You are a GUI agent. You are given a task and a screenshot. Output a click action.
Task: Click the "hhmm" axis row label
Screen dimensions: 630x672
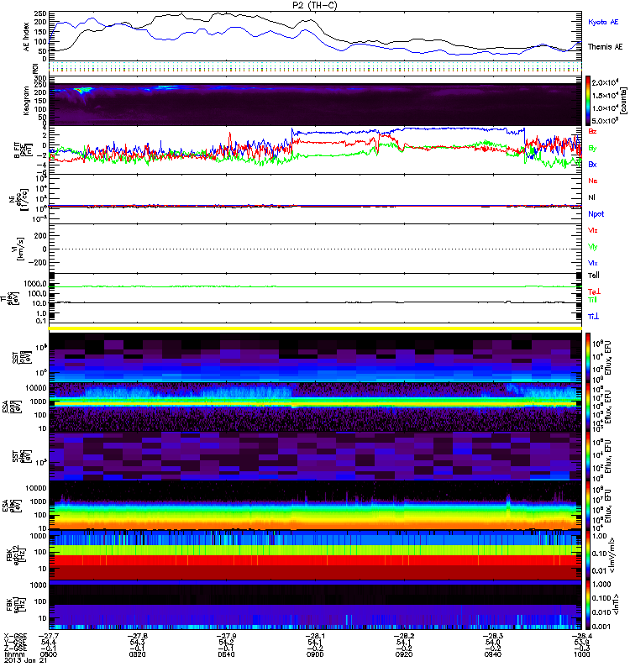pyautogui.click(x=14, y=654)
